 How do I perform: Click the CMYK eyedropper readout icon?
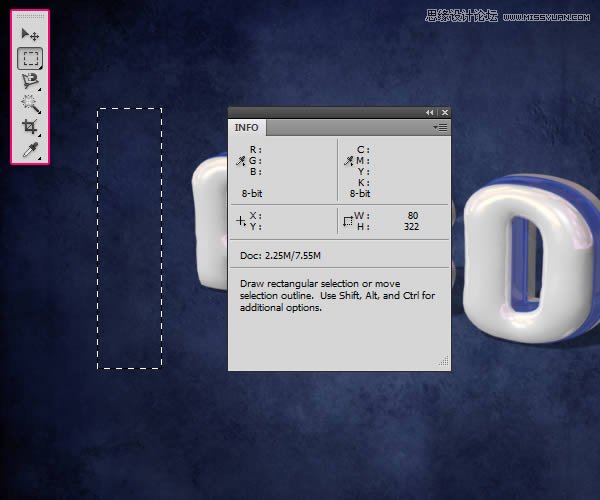[x=348, y=161]
